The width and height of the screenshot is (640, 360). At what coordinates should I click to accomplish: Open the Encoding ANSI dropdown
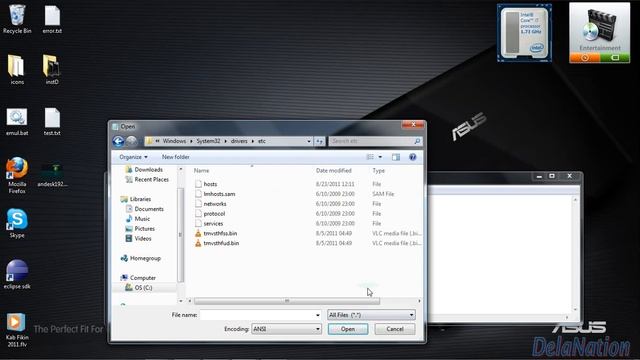pos(287,329)
